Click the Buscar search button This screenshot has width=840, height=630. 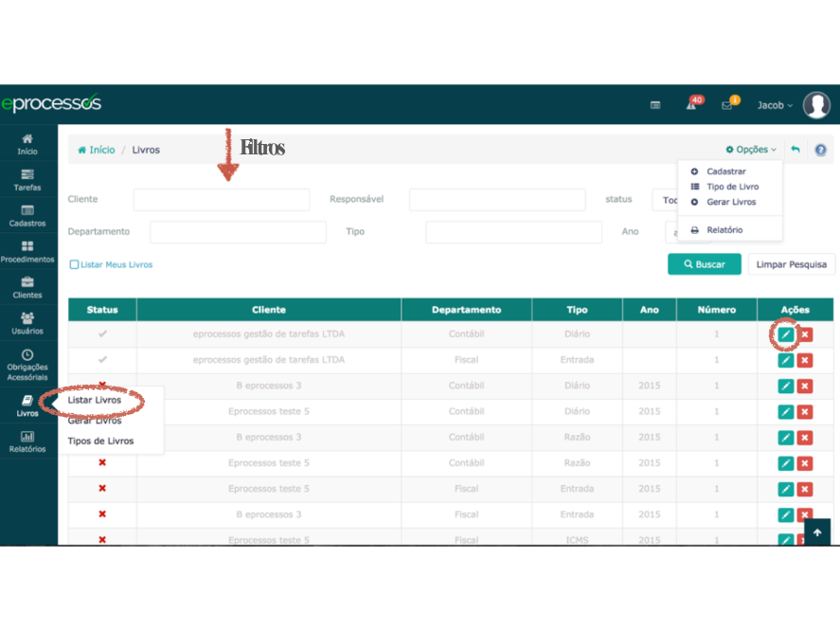704,264
